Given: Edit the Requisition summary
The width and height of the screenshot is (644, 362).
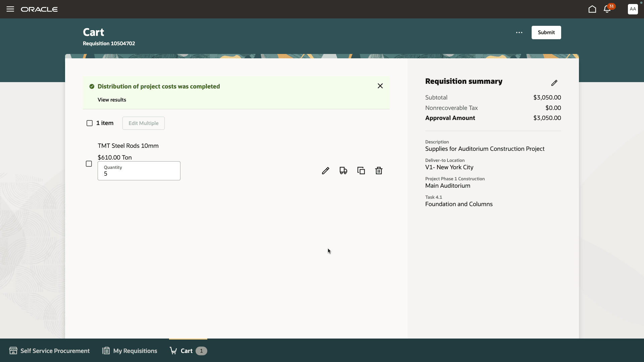Looking at the screenshot, I should click(x=554, y=83).
